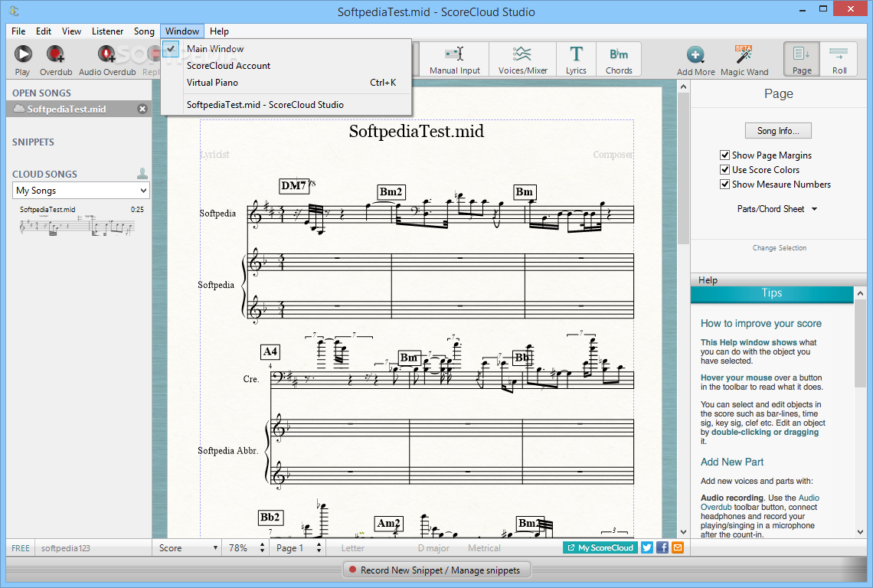The width and height of the screenshot is (873, 588).
Task: Open the My ScoreCloud link
Action: pos(600,547)
